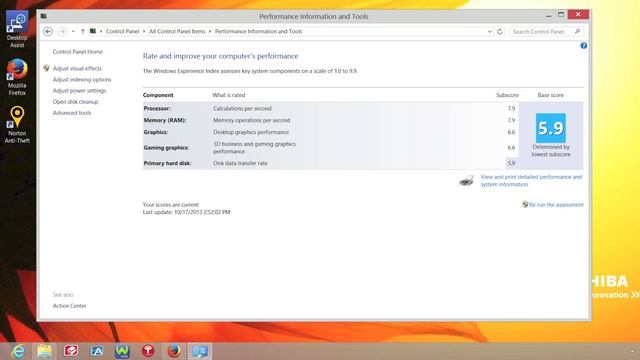Image resolution: width=640 pixels, height=360 pixels.
Task: Click the forward navigation arrow
Action: tap(62, 31)
